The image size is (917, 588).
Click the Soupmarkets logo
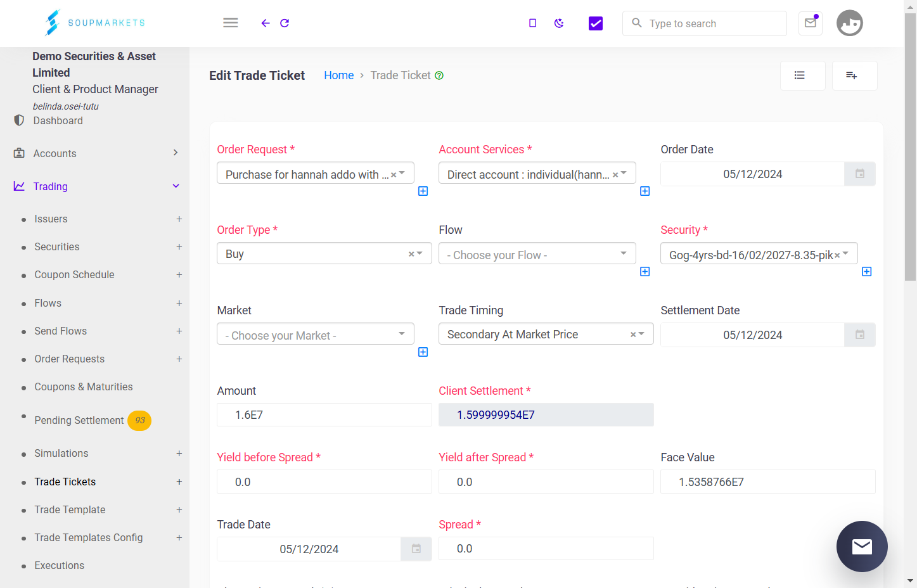[95, 23]
